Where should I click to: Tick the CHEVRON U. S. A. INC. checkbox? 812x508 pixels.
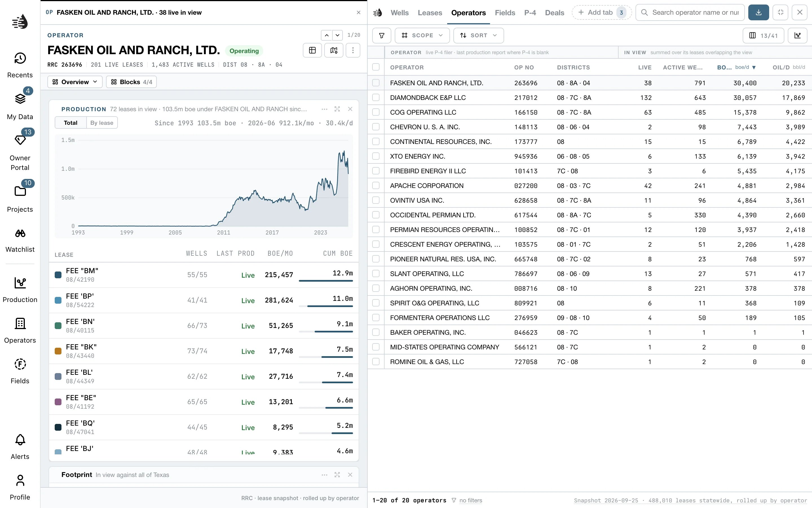tap(376, 127)
